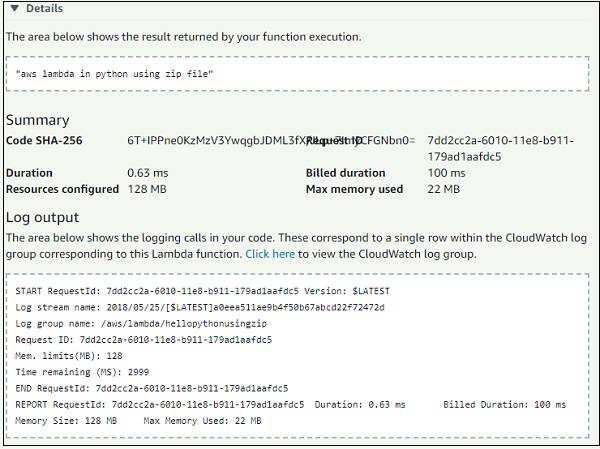Open the 'Click here' CloudWatch link
Image resolution: width=600 pixels, height=449 pixels.
270,254
